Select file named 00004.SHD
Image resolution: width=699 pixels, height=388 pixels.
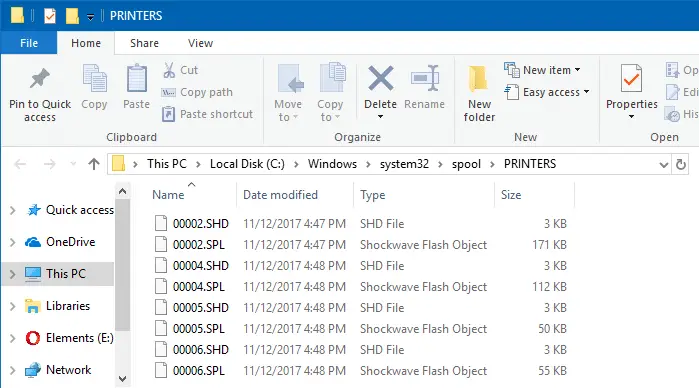click(201, 266)
